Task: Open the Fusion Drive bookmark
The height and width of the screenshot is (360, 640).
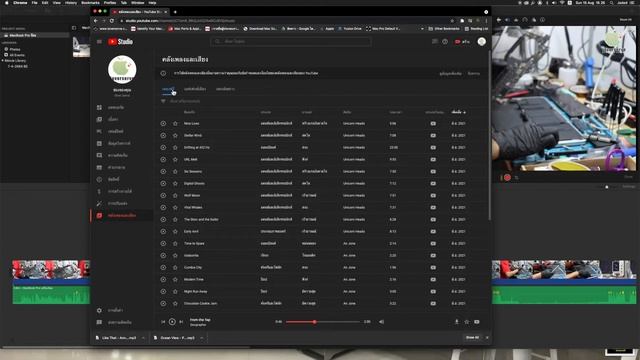Action: pyautogui.click(x=350, y=29)
